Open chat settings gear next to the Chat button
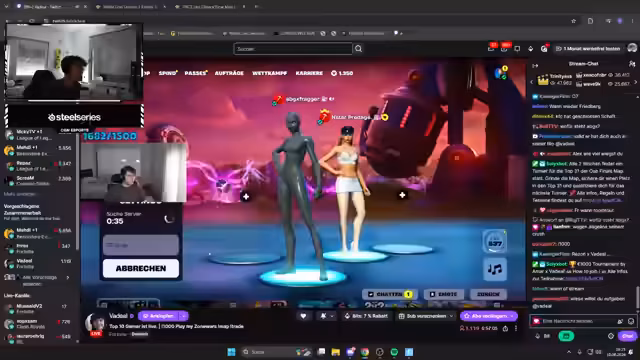 point(611,336)
